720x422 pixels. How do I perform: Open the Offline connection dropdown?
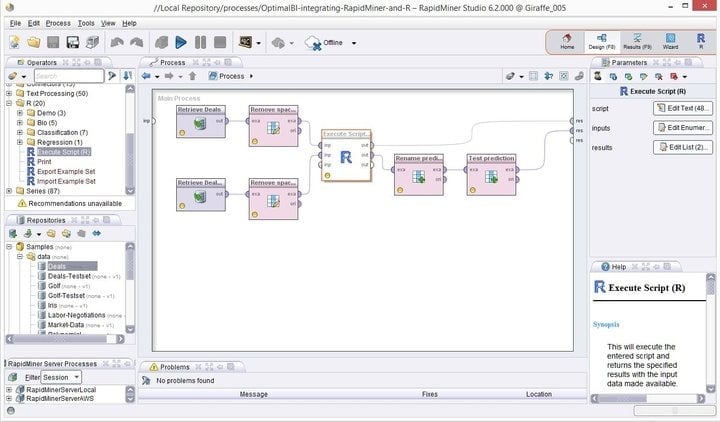click(x=354, y=43)
